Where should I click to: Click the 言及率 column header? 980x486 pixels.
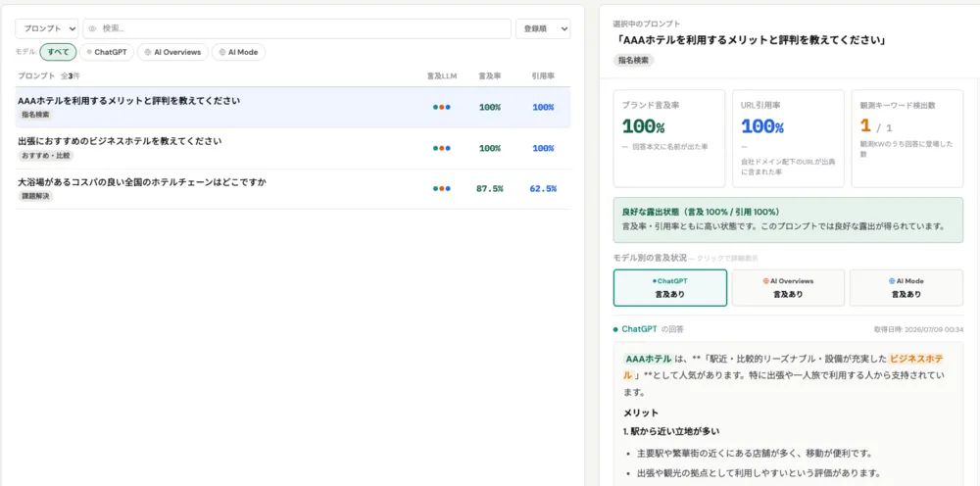(x=489, y=76)
